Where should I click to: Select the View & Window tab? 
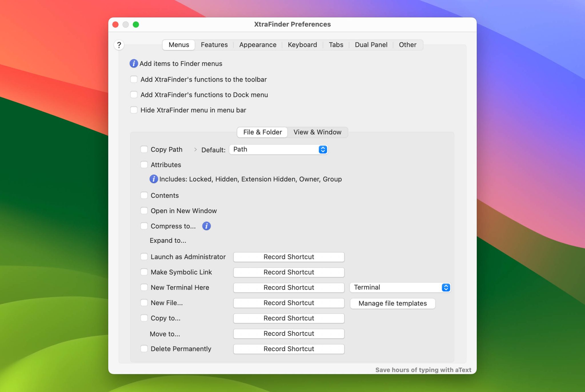(x=317, y=132)
